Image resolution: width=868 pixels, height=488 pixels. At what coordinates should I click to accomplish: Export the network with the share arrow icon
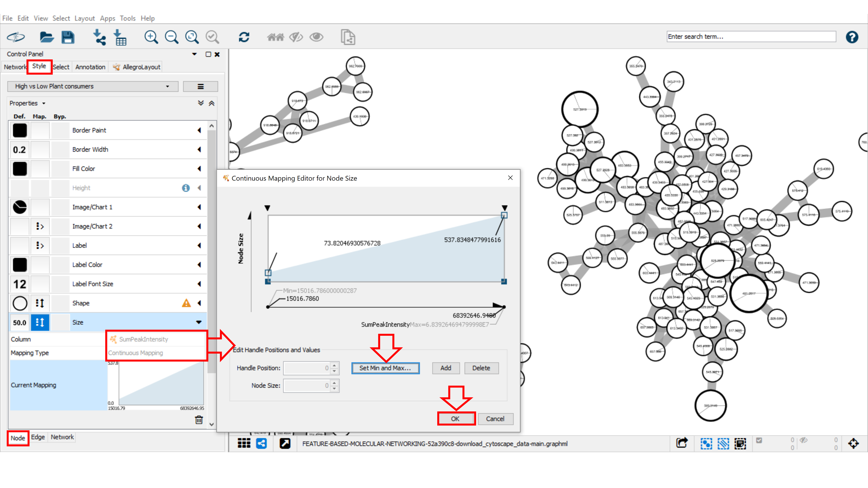pyautogui.click(x=682, y=443)
